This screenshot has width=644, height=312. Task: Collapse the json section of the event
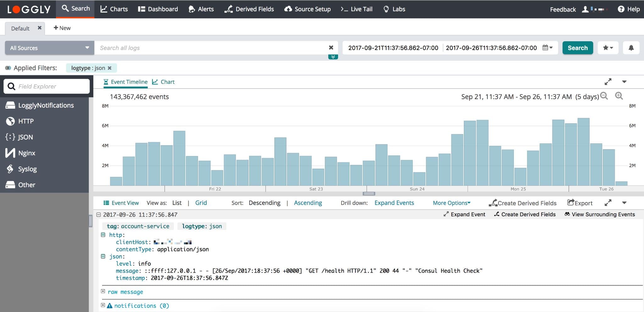click(x=103, y=256)
